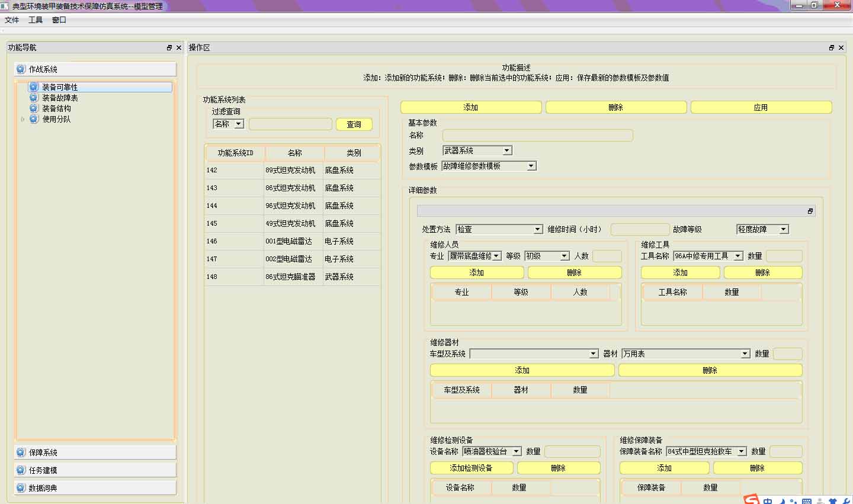The height and width of the screenshot is (504, 853).
Task: Open the 工具名称 dropdown
Action: tap(738, 256)
